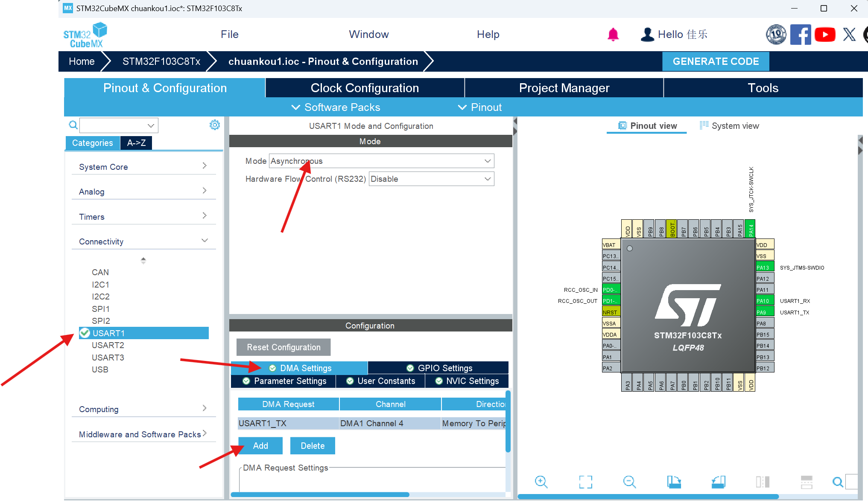Open the File menu
This screenshot has height=503, width=868.
(230, 35)
